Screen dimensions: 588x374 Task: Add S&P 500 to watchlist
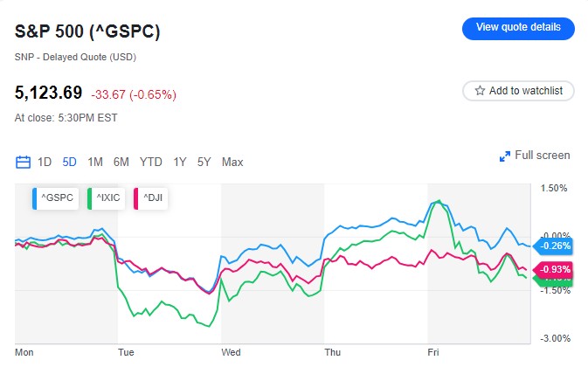(518, 90)
